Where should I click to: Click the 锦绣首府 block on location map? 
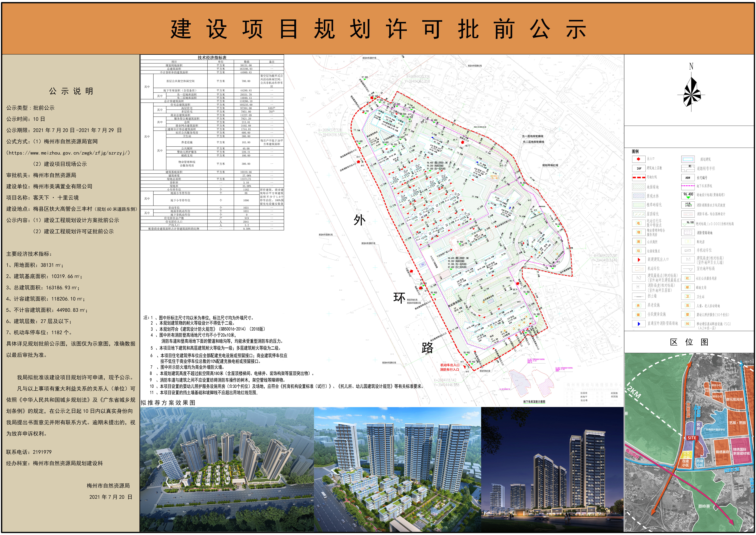click(722, 452)
